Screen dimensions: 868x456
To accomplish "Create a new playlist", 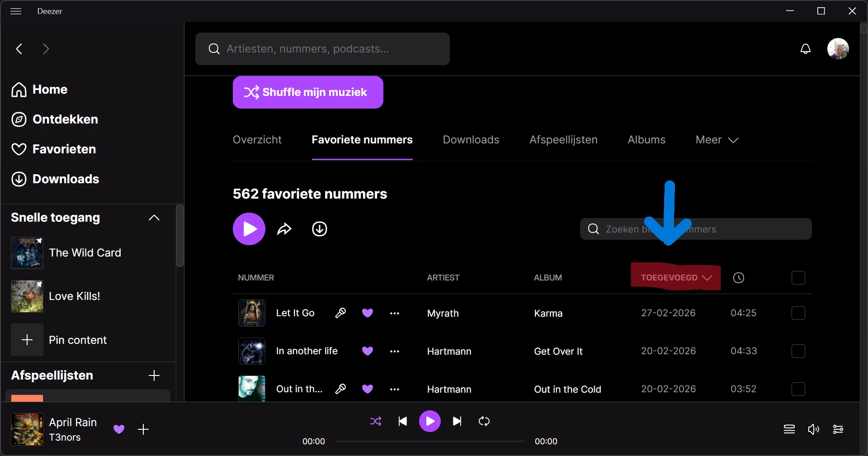I will (154, 375).
